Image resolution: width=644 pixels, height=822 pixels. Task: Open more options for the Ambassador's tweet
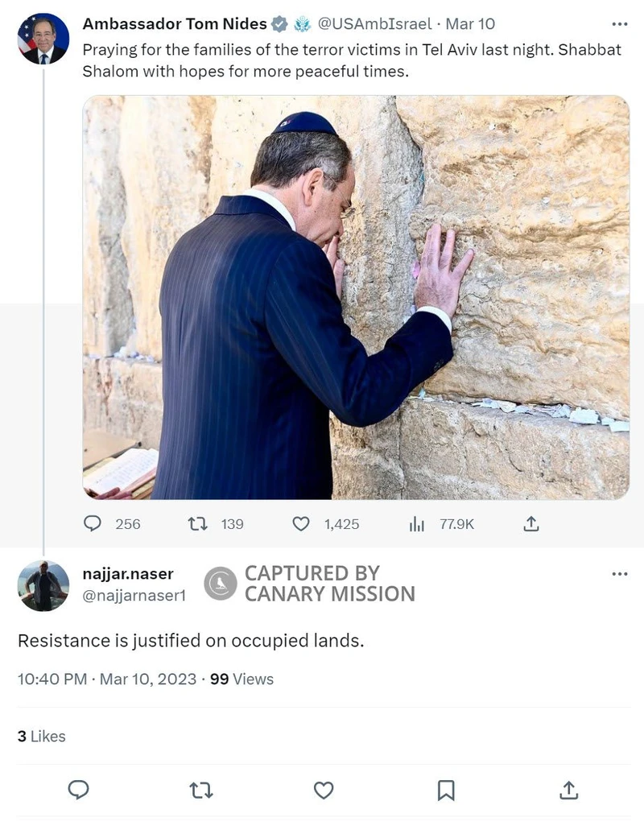tap(619, 23)
